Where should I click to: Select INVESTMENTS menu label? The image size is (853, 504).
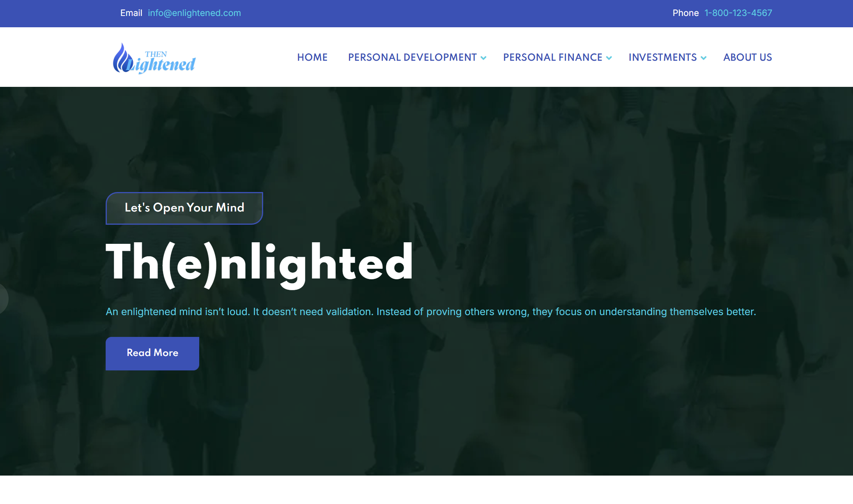click(x=662, y=57)
